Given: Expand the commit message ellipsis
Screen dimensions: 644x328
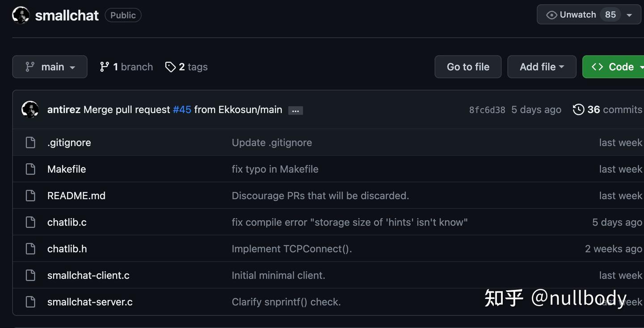Looking at the screenshot, I should [x=295, y=111].
